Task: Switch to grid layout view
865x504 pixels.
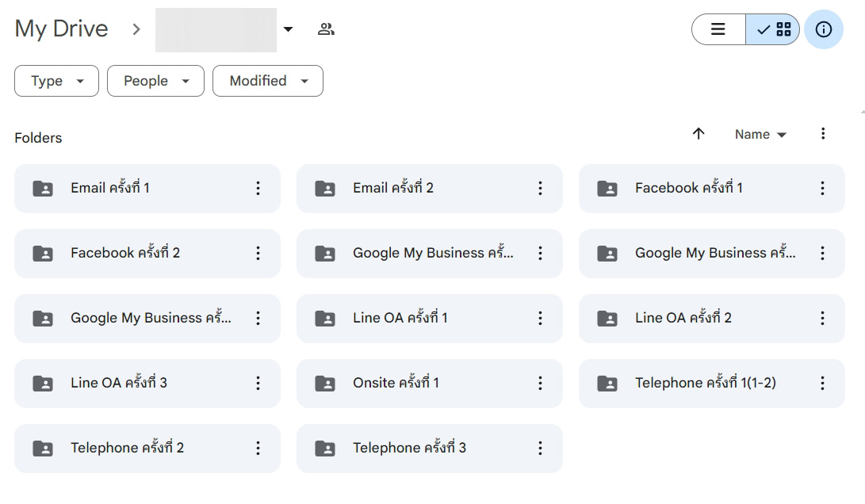Action: click(x=774, y=29)
